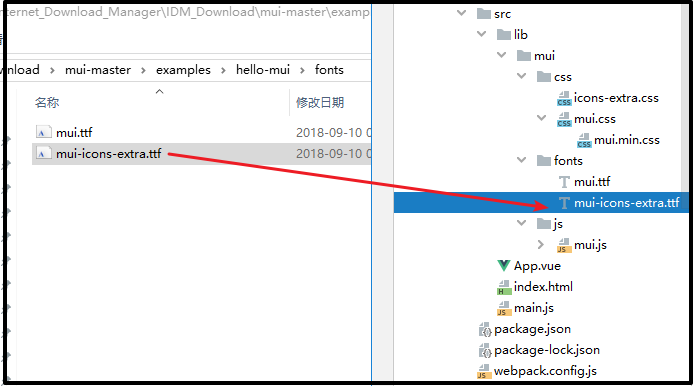Image resolution: width=693 pixels, height=386 pixels.
Task: Collapse the lib folder
Action: click(x=482, y=34)
